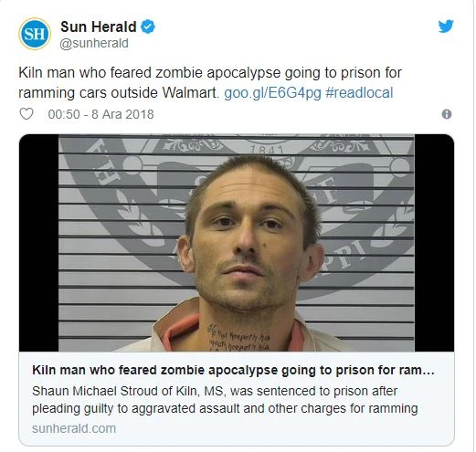This screenshot has height=452, width=476.
Task: Click the tweet text mentioning zombie apocalypse
Action: [210, 73]
